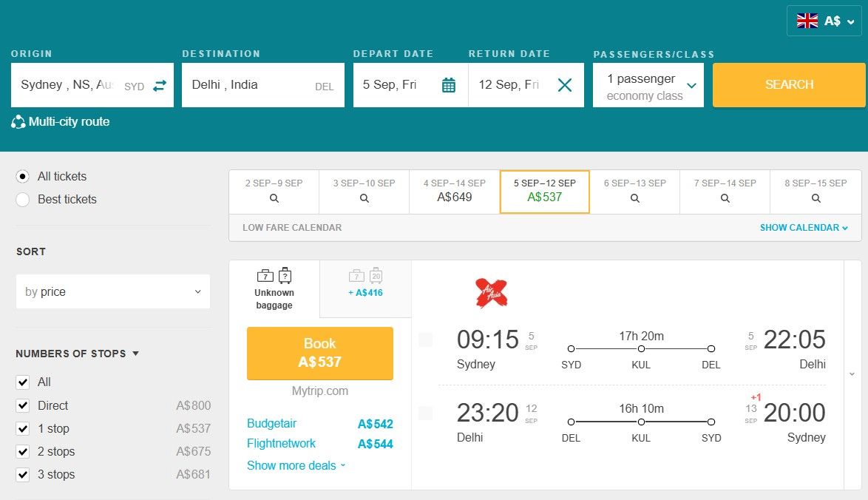Select the Best tickets radio button
Viewport: 868px width, 500px height.
pyautogui.click(x=23, y=200)
